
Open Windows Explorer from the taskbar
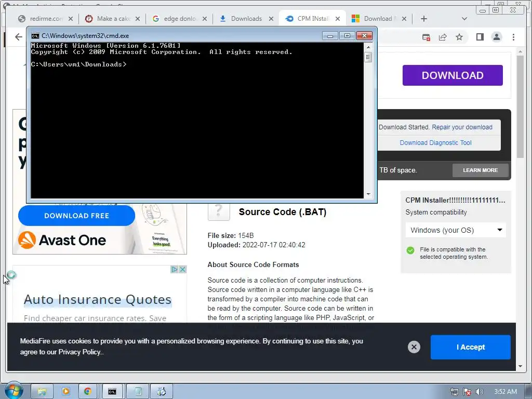click(42, 392)
